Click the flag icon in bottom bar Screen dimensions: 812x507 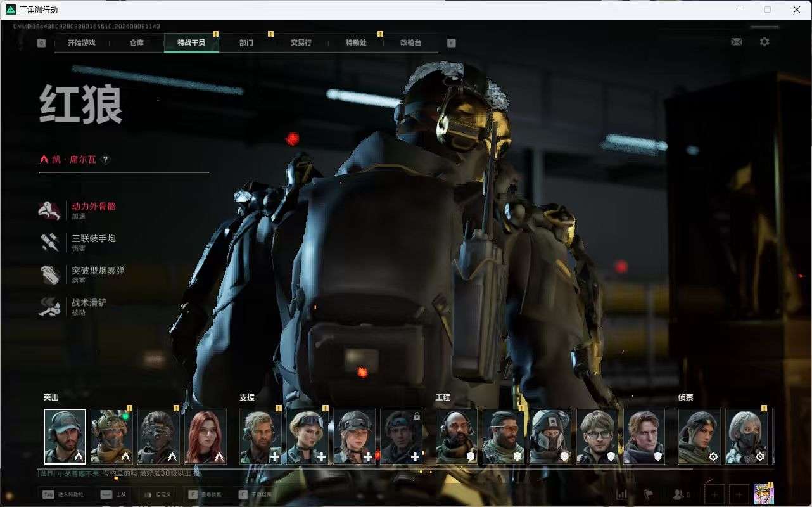(648, 494)
